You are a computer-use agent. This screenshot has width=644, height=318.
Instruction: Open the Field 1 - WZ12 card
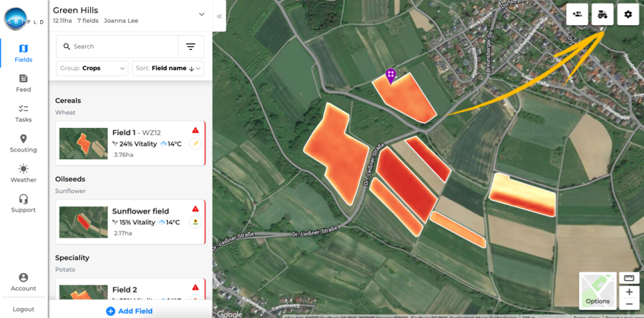130,143
